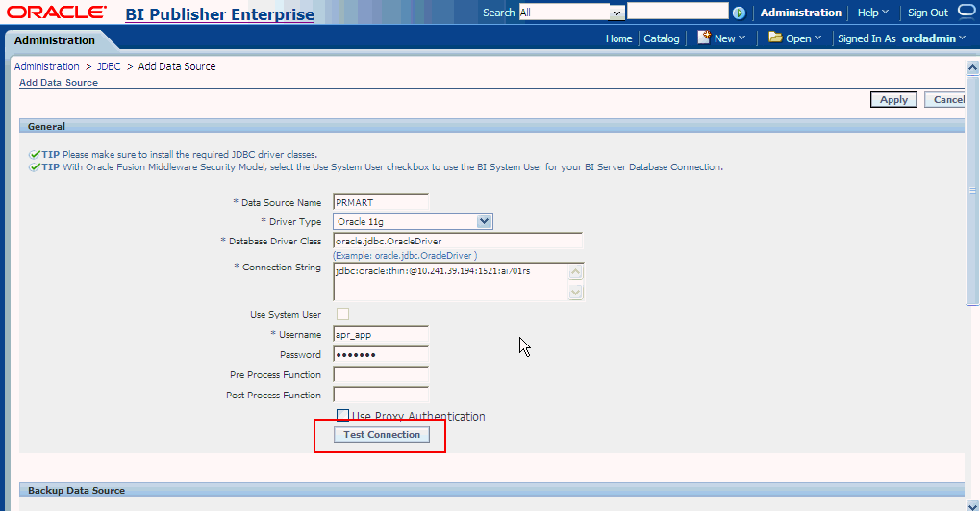The height and width of the screenshot is (511, 980).
Task: Check Use Proxy Authentication
Action: coord(342,416)
